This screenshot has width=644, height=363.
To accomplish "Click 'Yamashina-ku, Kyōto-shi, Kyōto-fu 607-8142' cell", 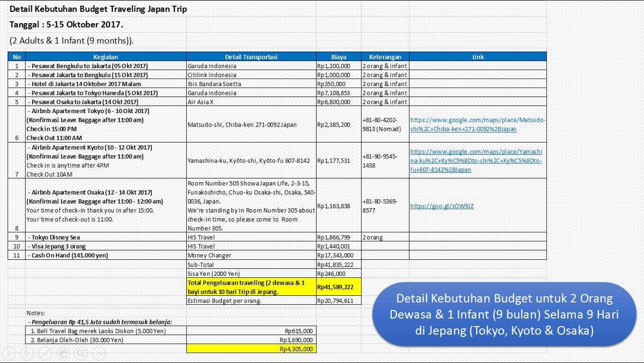I will point(251,160).
